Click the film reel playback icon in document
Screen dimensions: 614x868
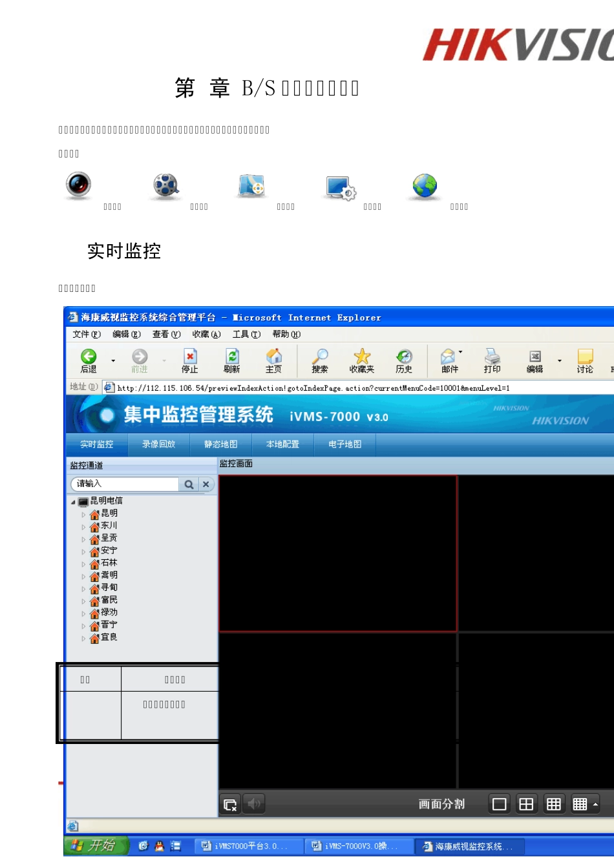coord(166,186)
